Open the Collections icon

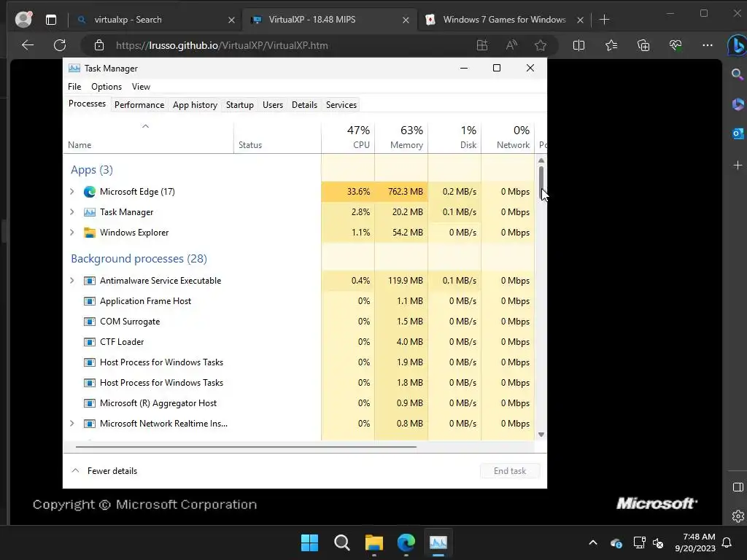(643, 45)
